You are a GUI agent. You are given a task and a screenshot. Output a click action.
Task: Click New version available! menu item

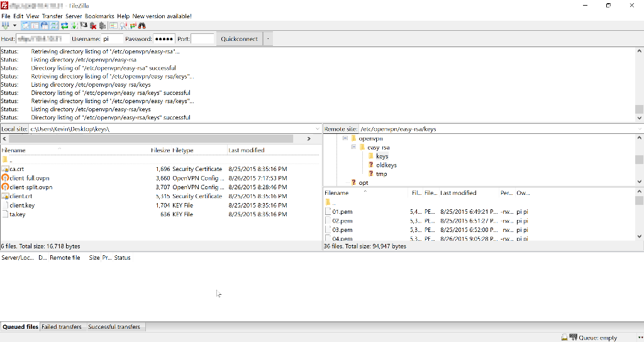click(162, 16)
